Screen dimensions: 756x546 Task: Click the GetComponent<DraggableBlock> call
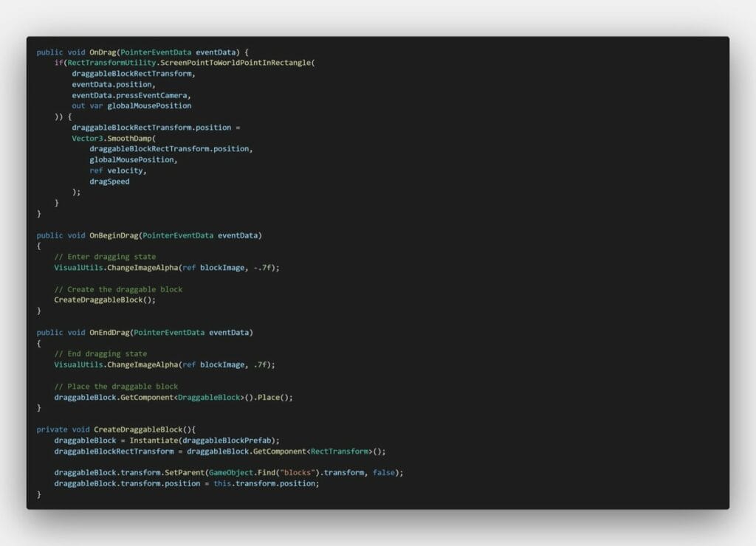[186, 397]
